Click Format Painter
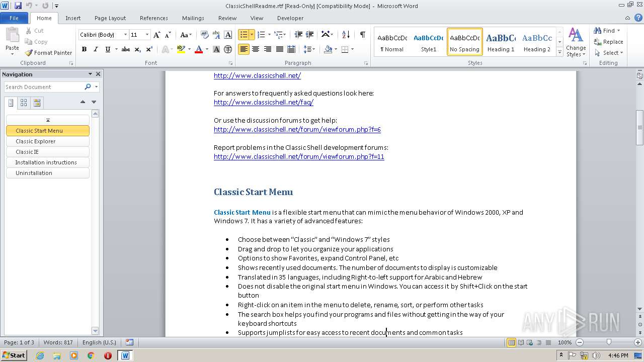Image resolution: width=644 pixels, height=362 pixels. coord(48,53)
